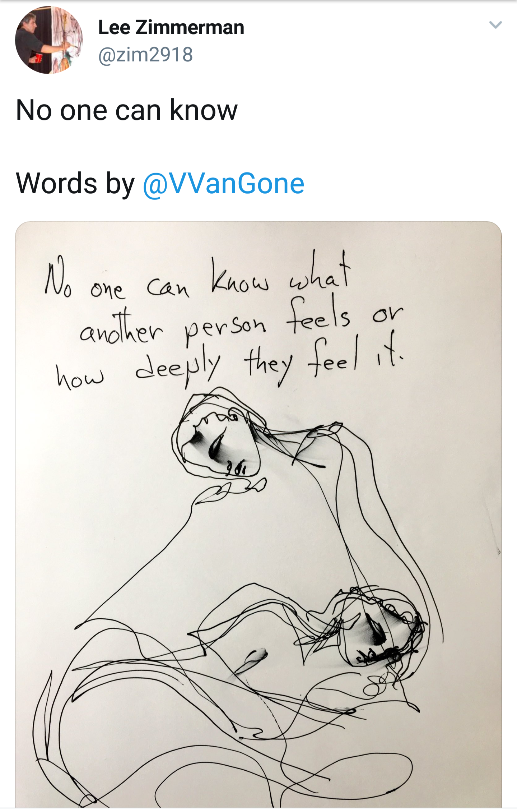Click handwritten word "how" in the drawing

pos(80,377)
